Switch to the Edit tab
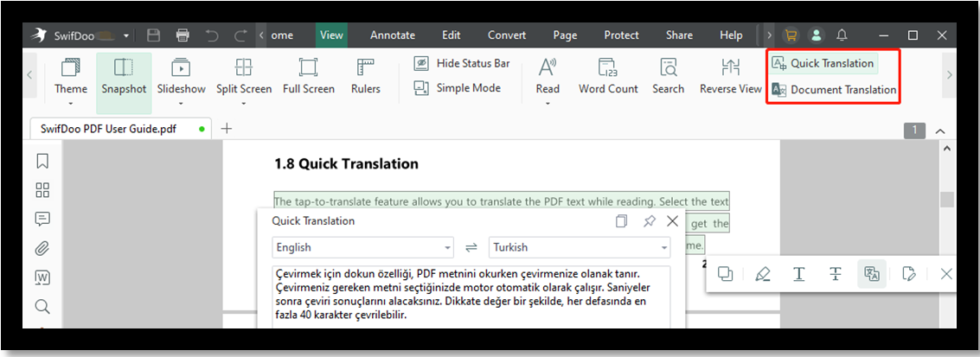The image size is (980, 357). pyautogui.click(x=452, y=35)
